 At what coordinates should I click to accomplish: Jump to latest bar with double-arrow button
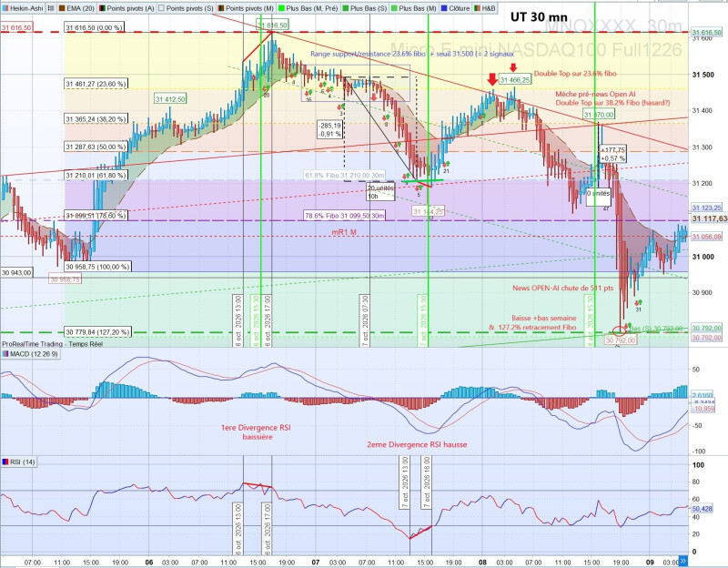(682, 561)
